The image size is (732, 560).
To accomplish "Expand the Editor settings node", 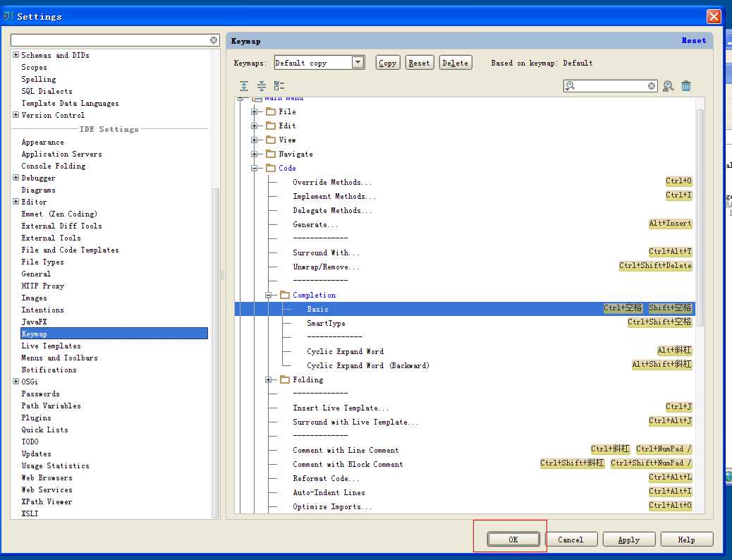I will (16, 201).
